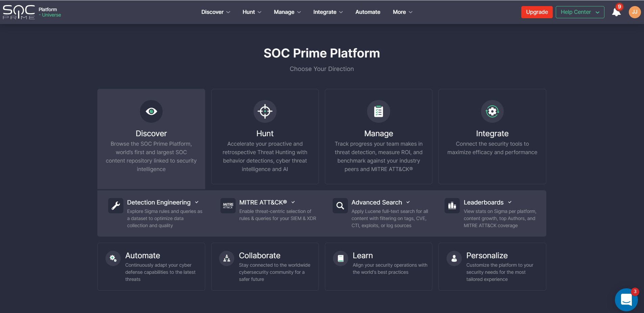Click the Hunt crosshair icon
644x313 pixels.
click(x=265, y=111)
